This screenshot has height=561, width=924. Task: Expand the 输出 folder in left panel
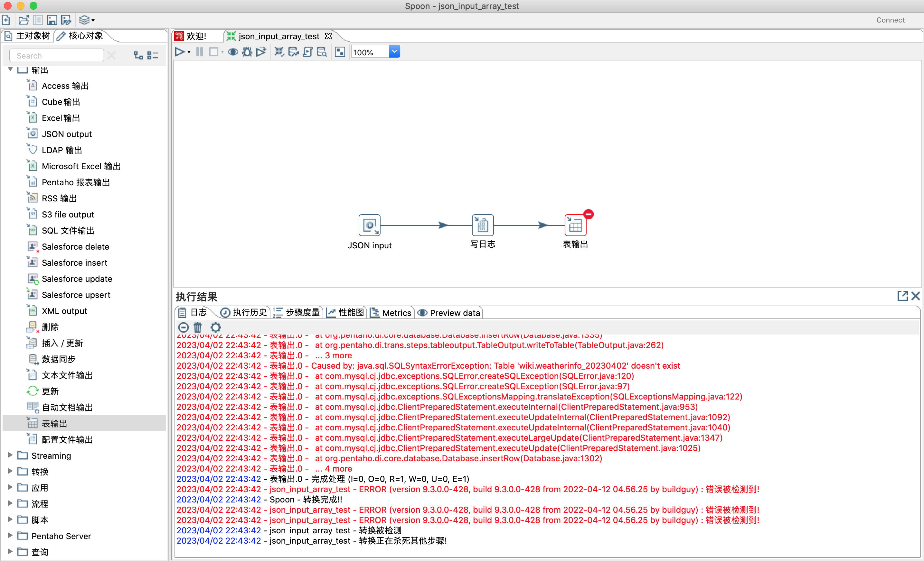pyautogui.click(x=11, y=69)
